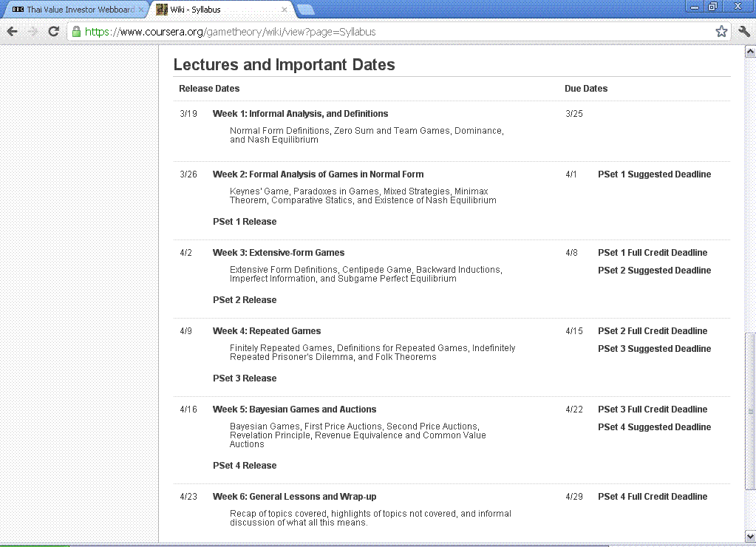Open the wrench settings menu
The image size is (756, 547).
[x=744, y=32]
